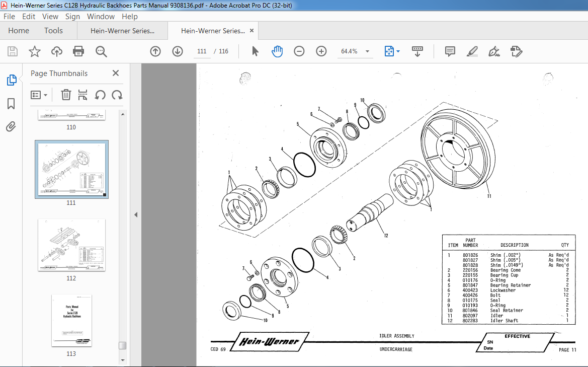The height and width of the screenshot is (367, 588).
Task: Click the cloud upload icon
Action: 57,51
